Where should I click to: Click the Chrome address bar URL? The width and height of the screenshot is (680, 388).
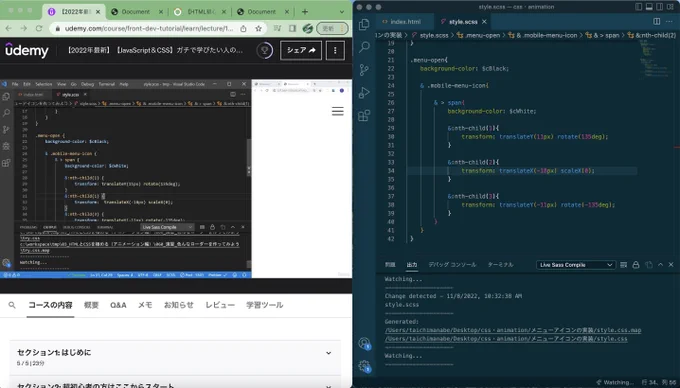click(x=149, y=29)
